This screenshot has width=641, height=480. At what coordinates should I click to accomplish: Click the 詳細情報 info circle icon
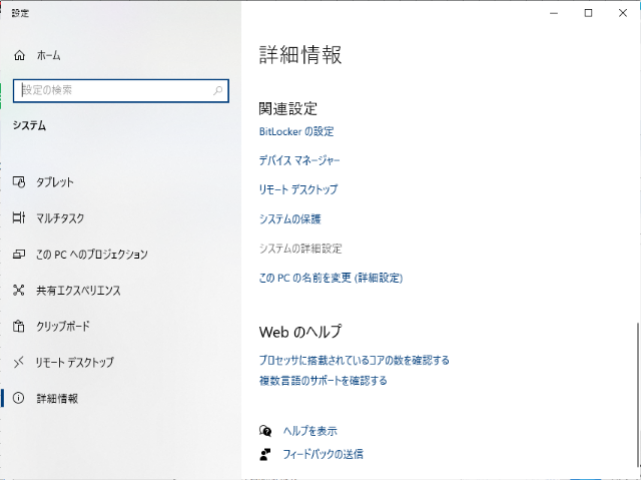(x=19, y=398)
